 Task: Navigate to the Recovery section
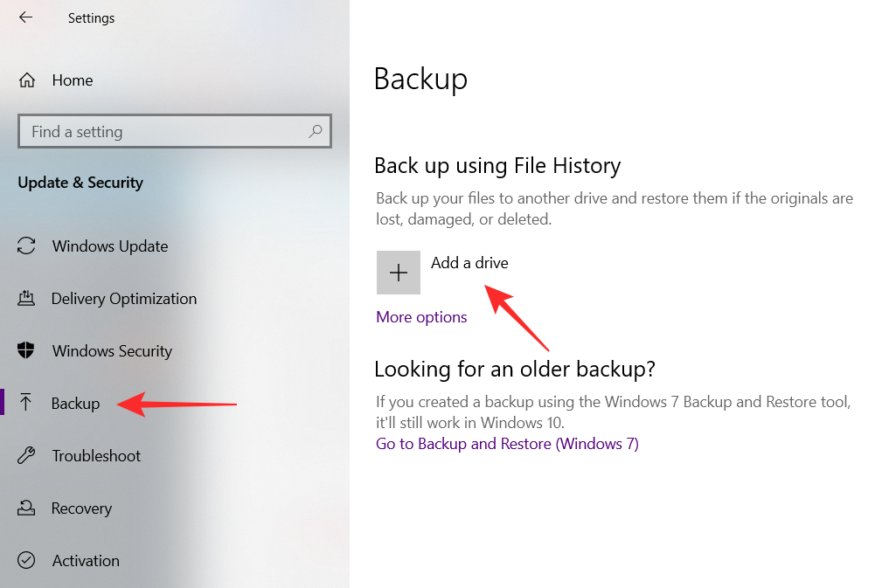pos(81,508)
